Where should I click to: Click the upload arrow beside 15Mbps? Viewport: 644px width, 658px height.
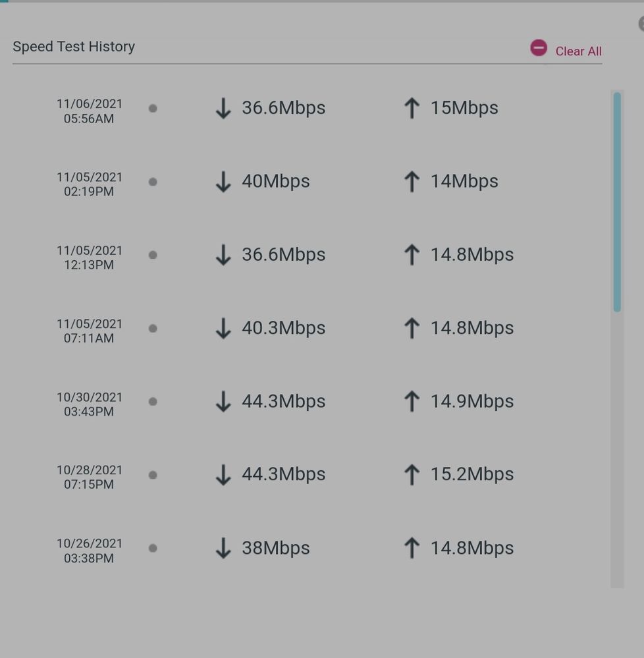(412, 108)
